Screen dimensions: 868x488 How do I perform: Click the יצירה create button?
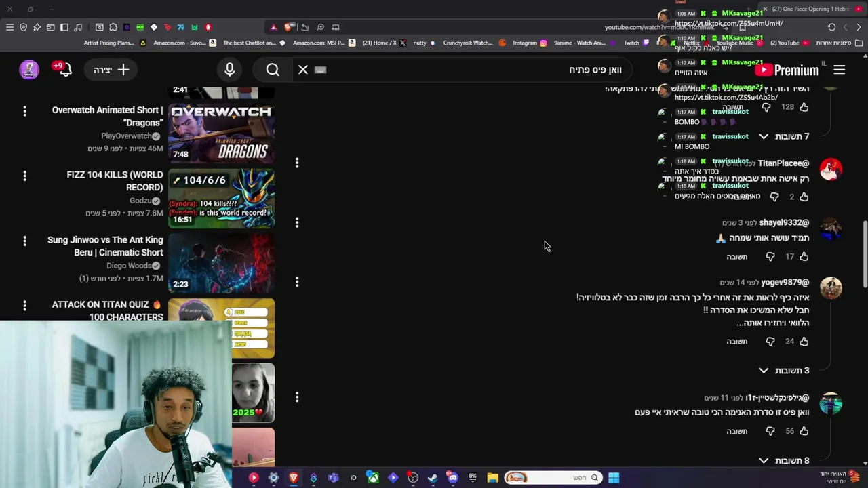click(111, 70)
